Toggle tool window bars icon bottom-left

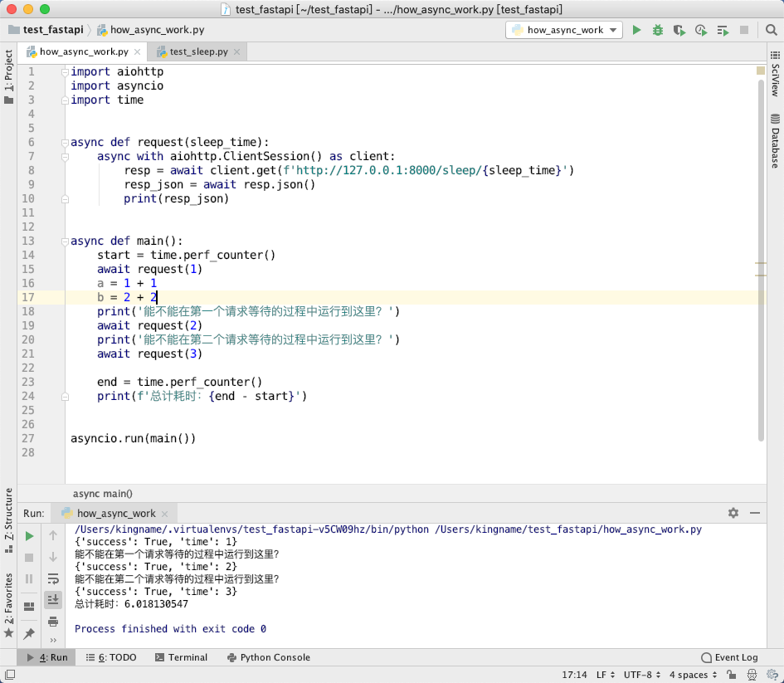9,675
